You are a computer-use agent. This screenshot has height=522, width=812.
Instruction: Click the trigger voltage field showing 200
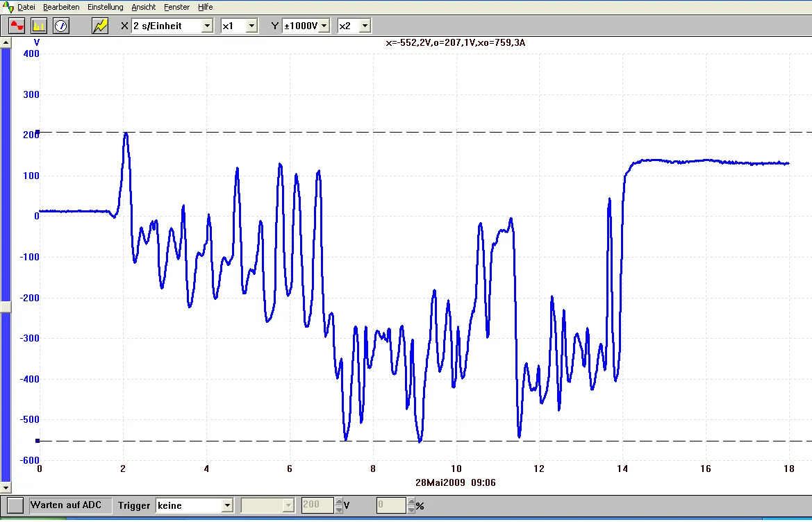coord(317,506)
